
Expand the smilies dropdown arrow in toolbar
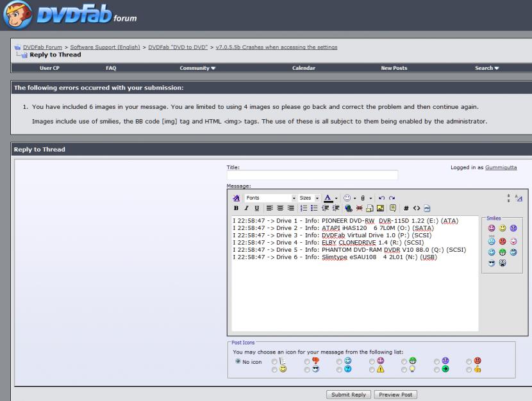coord(354,199)
